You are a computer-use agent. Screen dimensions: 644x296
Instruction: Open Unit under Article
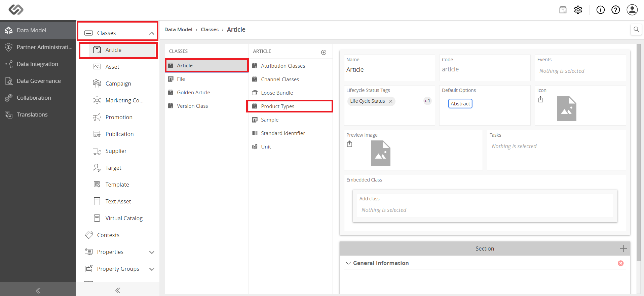click(290, 147)
